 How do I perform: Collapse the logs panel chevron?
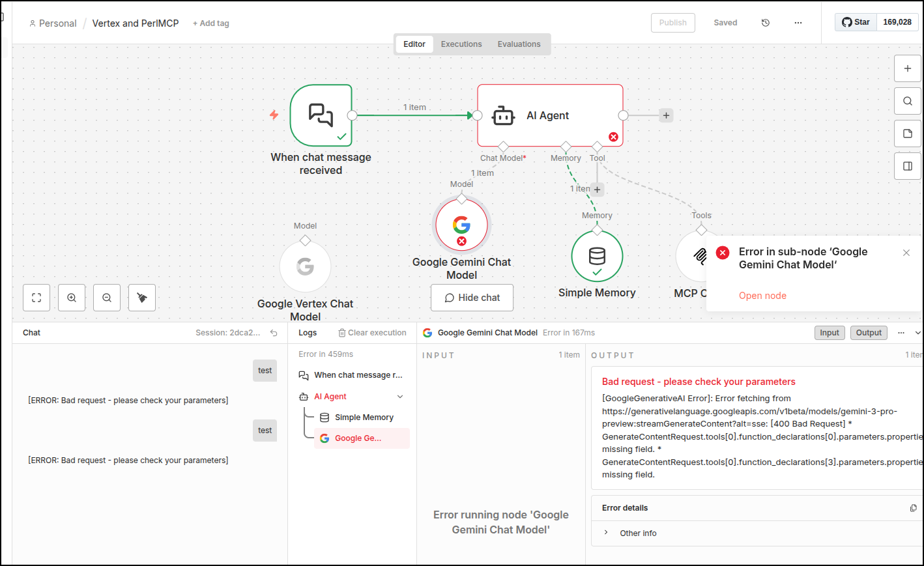[x=917, y=333]
